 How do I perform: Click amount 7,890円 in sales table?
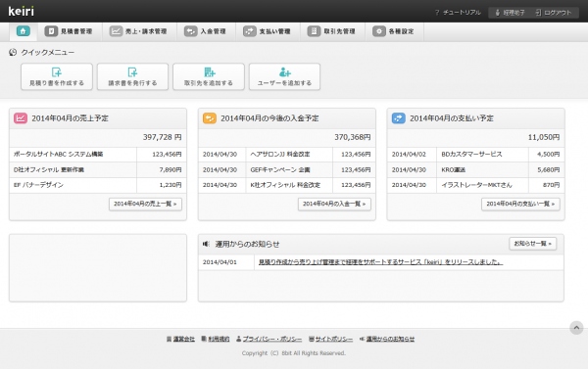pos(171,169)
